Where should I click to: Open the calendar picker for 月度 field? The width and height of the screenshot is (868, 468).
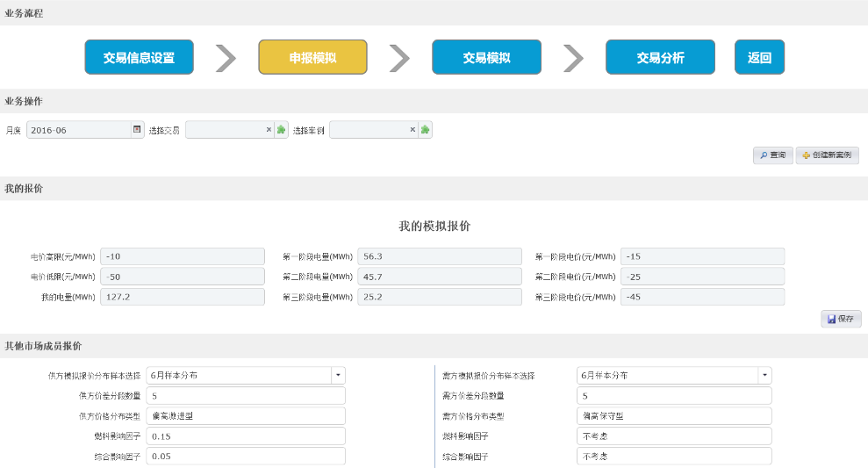tap(137, 130)
